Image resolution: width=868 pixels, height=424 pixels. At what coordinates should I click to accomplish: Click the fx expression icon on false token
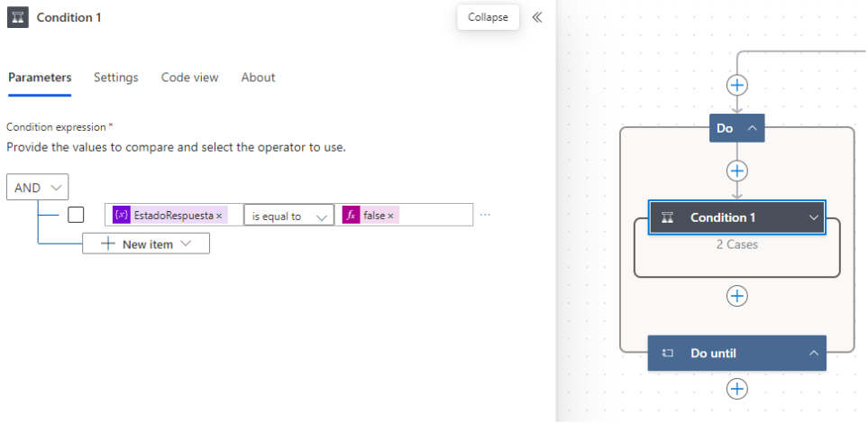pos(351,216)
